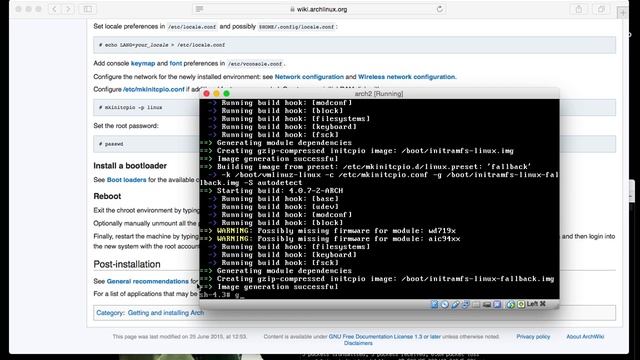The width and height of the screenshot is (640, 360).
Task: Zoom the arch2 virtual machine window
Action: pyautogui.click(x=227, y=93)
